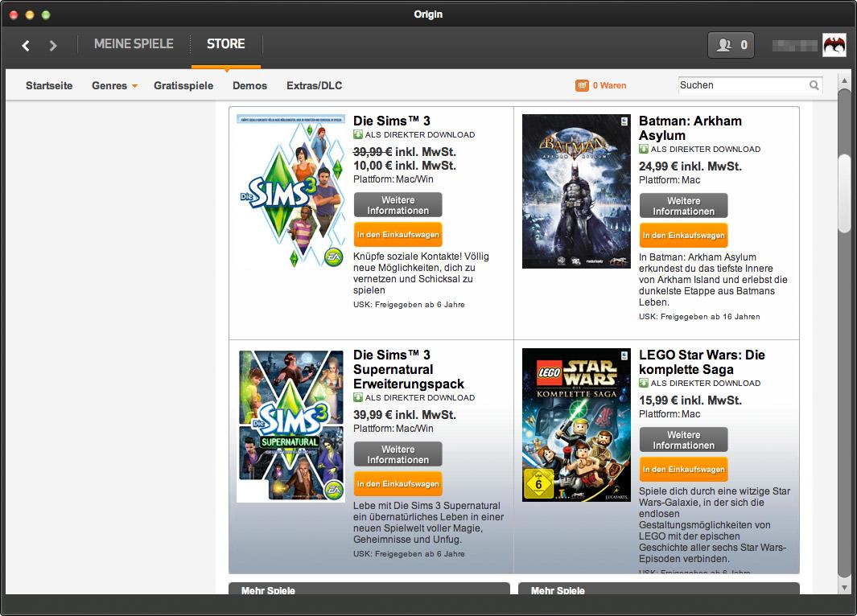Screen dimensions: 857x616
Task: Open the Extras/DLC section
Action: coord(315,86)
